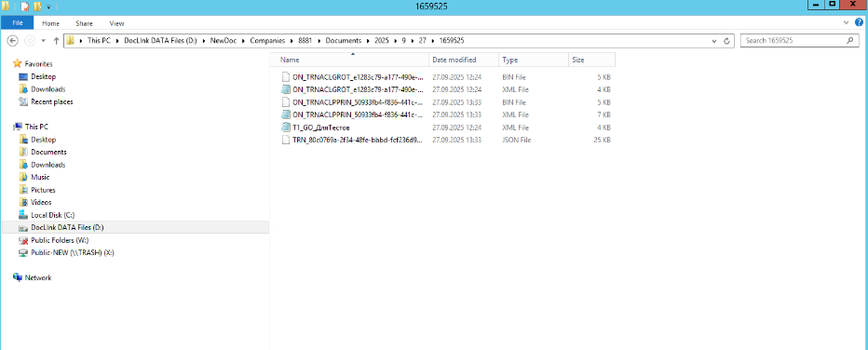Select the TRN_80c0769a JSON file name
This screenshot has height=350, width=868.
358,140
